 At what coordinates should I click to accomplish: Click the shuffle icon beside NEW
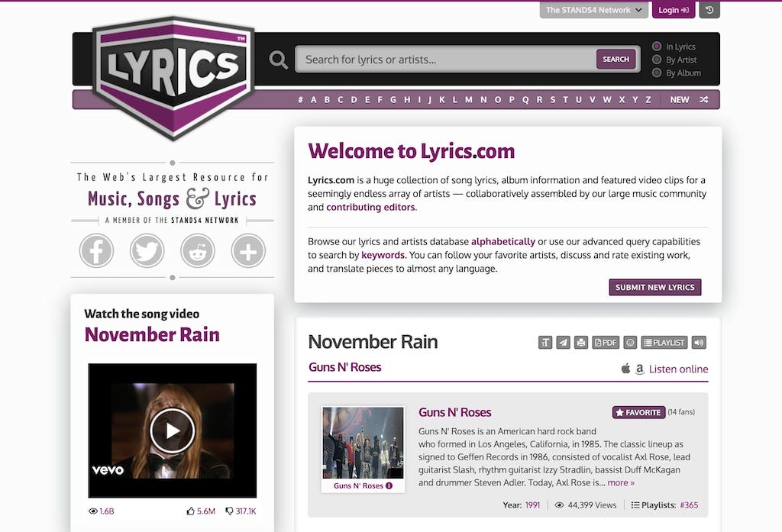pyautogui.click(x=703, y=99)
